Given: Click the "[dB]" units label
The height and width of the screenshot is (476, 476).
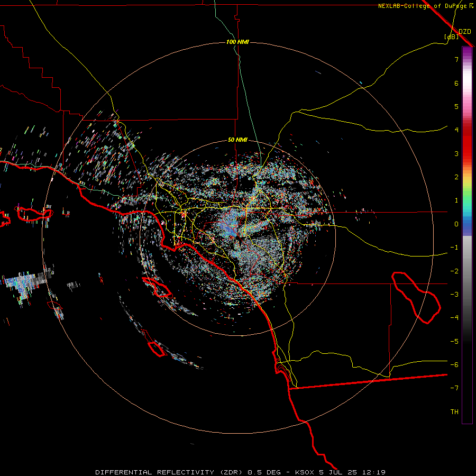Looking at the screenshot, I should point(452,36).
